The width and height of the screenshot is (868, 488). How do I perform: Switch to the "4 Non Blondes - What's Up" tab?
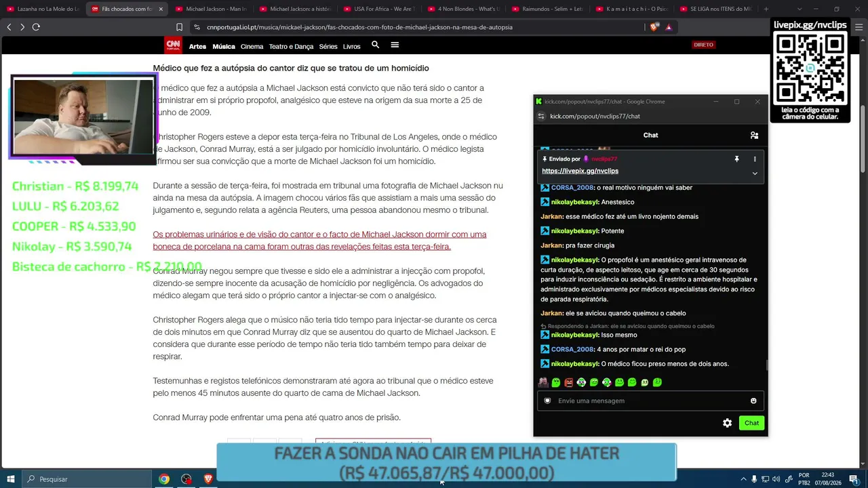462,9
